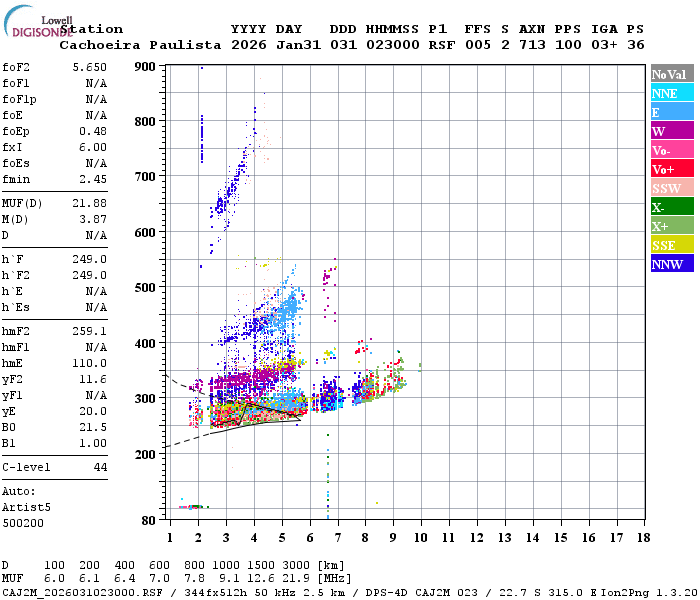
Task: Click the 500200 code below Artist5
Action: 23,523
